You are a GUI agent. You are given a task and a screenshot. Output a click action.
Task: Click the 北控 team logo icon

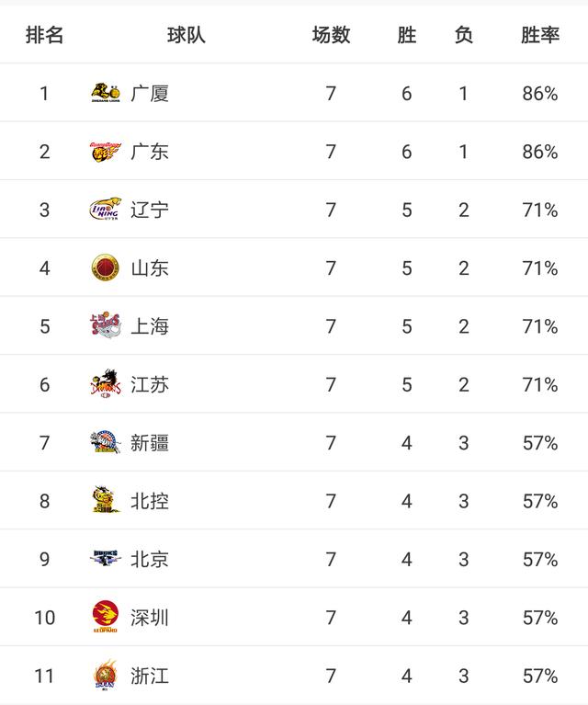[x=106, y=501]
